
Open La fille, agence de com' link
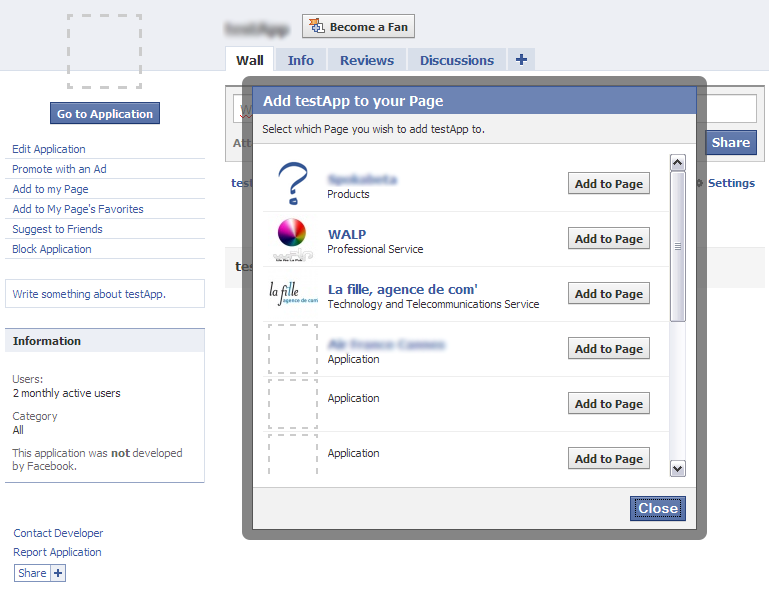tap(402, 289)
